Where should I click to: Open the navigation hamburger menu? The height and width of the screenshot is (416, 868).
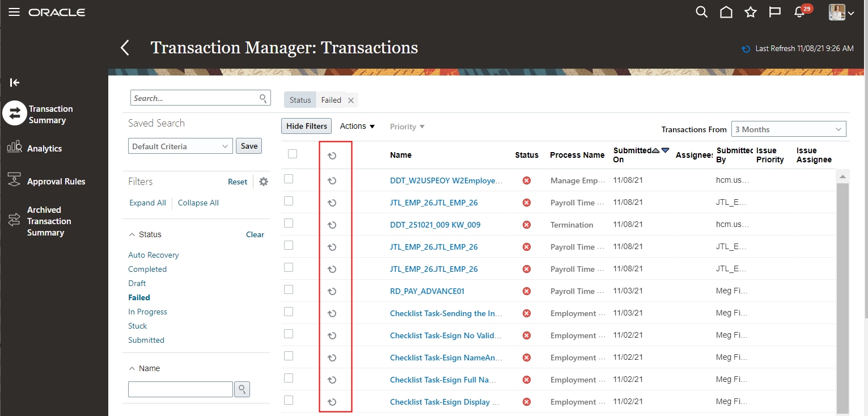coord(14,12)
